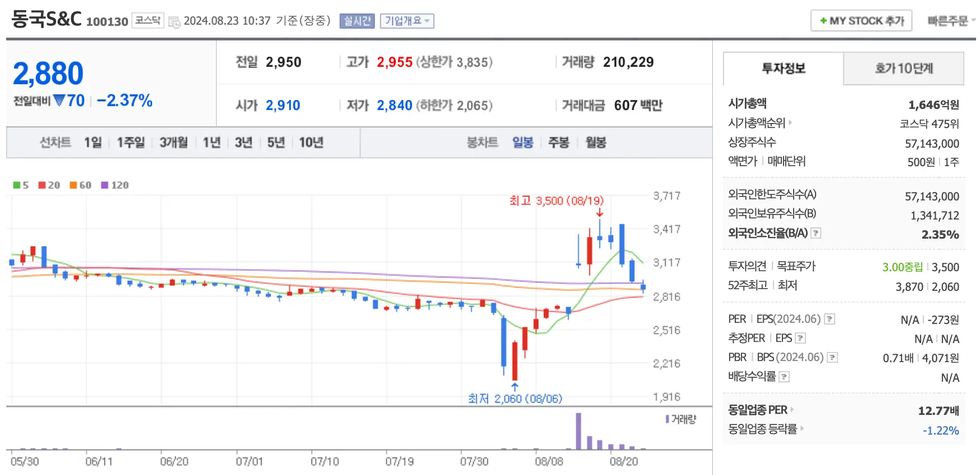
Task: Click the 최저 2,060 (08/06) chart marker
Action: (x=515, y=399)
